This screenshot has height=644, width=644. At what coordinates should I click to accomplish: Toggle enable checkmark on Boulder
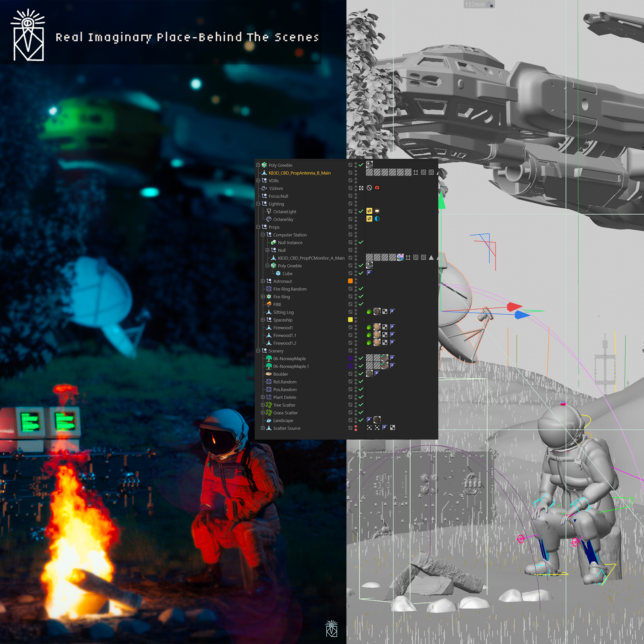(361, 374)
